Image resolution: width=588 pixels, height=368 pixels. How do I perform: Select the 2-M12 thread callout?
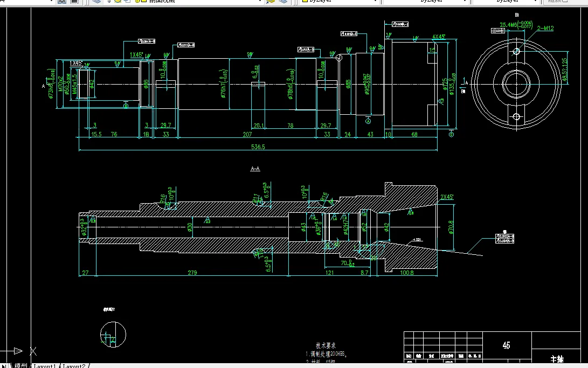(545, 28)
